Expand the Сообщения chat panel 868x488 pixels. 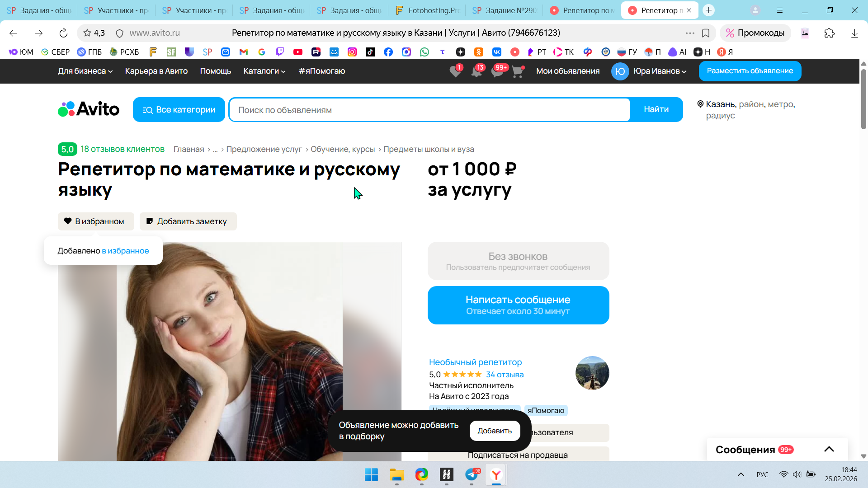pyautogui.click(x=829, y=449)
